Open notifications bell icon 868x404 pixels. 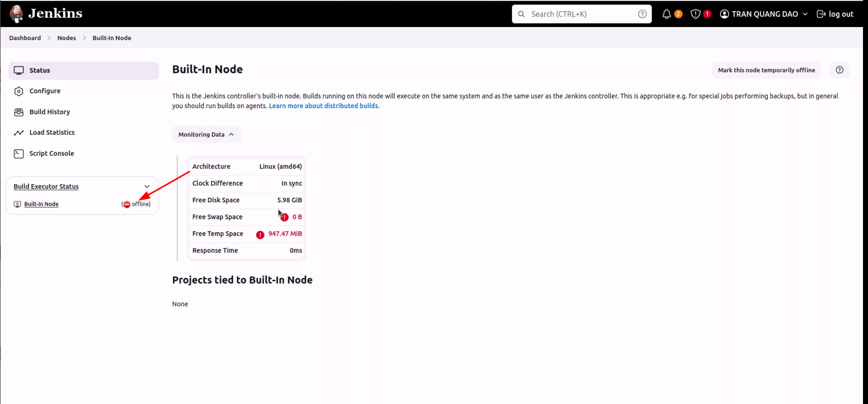(x=666, y=14)
